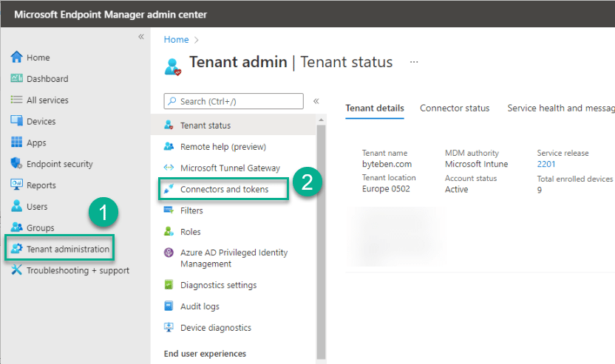Viewport: 615px width, 364px height.
Task: Open Dashboard icon in sidebar
Action: tap(17, 79)
